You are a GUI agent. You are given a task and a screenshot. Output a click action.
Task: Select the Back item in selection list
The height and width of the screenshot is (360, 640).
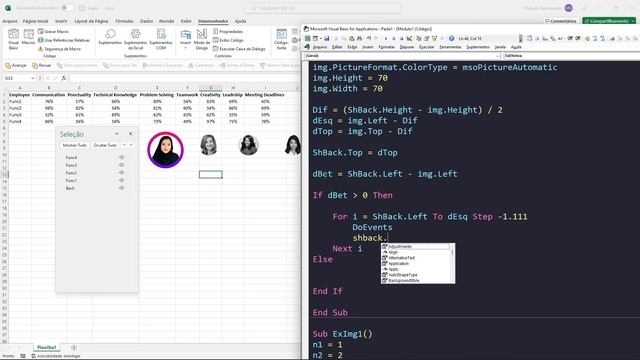(70, 188)
